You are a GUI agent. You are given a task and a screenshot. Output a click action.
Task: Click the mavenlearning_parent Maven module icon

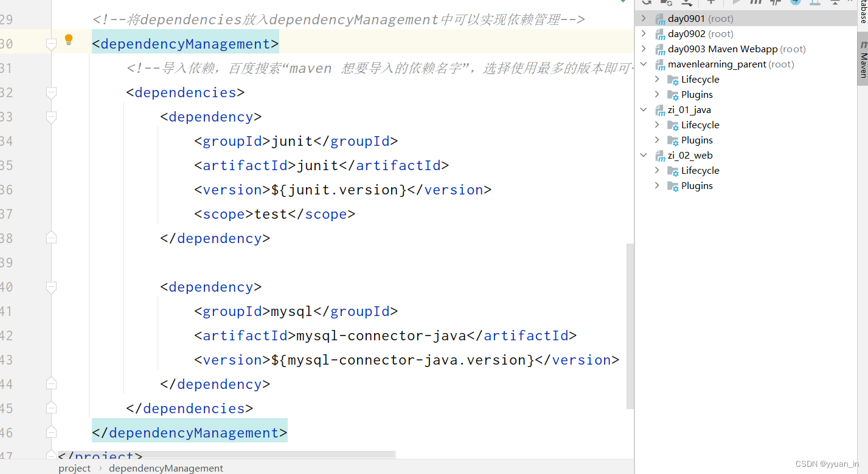point(660,64)
